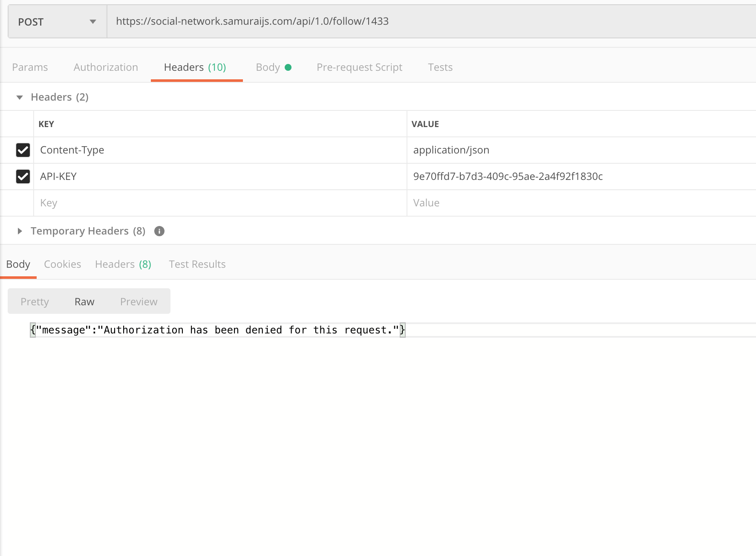Open the POST method dropdown

[57, 22]
